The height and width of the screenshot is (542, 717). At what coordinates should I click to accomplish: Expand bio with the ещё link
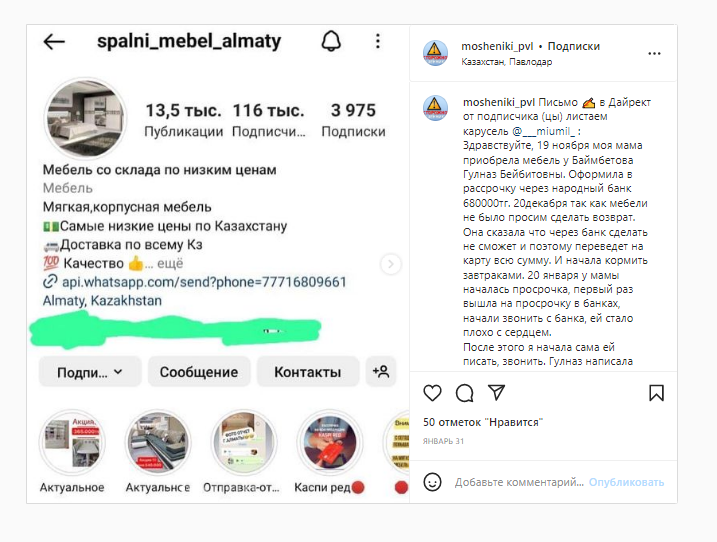pos(170,263)
